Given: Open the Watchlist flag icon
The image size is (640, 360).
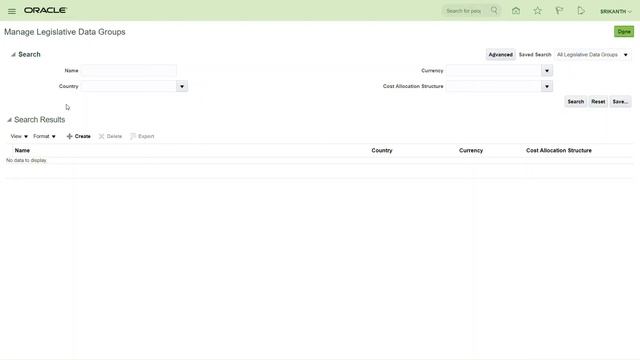Looking at the screenshot, I should (x=559, y=11).
